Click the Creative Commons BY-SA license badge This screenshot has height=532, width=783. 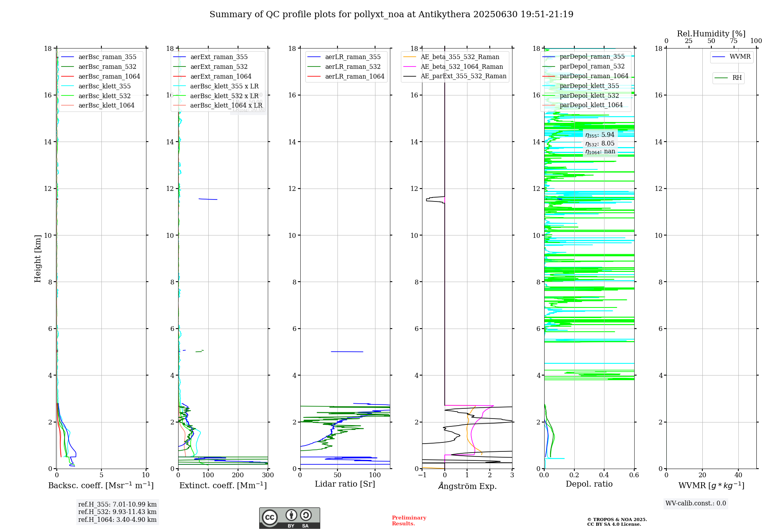289,518
